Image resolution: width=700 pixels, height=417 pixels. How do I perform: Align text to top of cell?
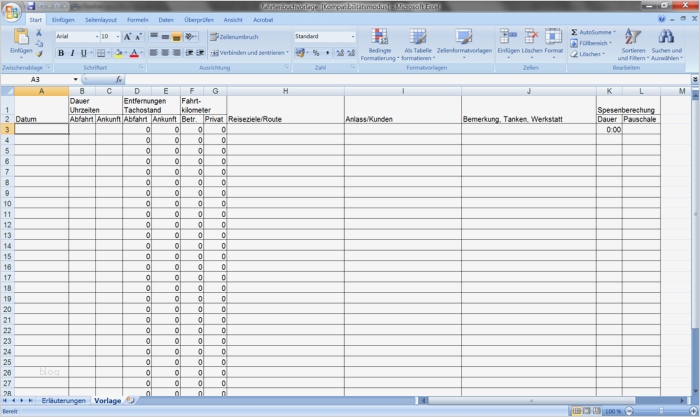click(154, 37)
